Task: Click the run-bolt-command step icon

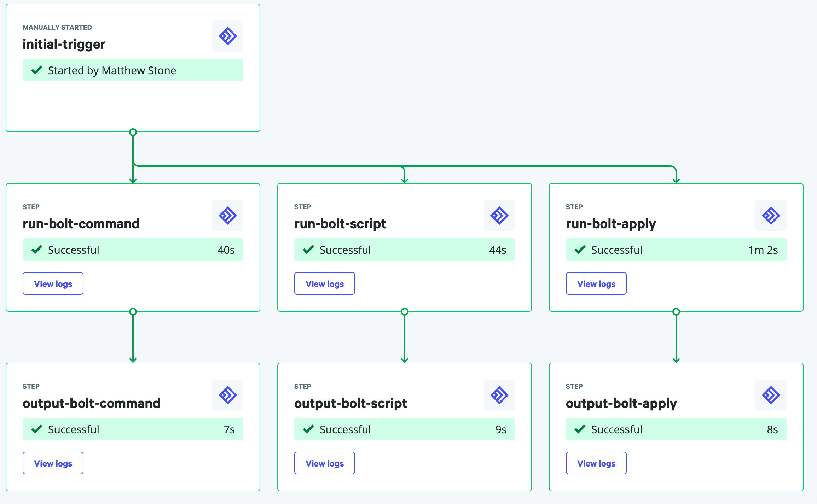Action: coord(227,216)
